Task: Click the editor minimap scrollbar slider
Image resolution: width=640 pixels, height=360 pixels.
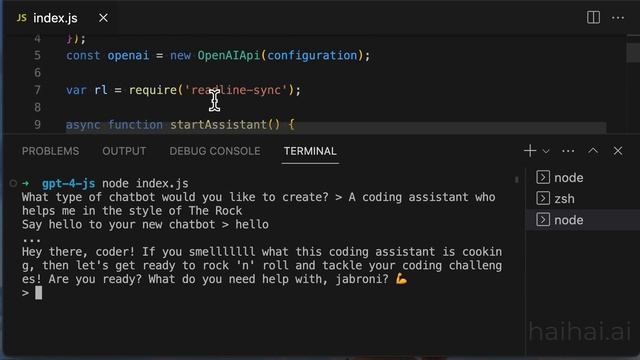Action: [x=633, y=52]
